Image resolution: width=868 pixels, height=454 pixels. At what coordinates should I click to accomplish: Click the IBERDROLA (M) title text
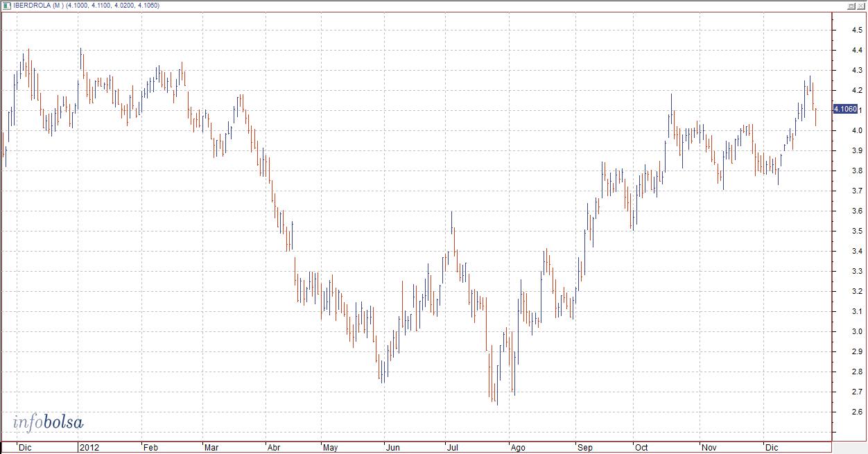pos(39,6)
